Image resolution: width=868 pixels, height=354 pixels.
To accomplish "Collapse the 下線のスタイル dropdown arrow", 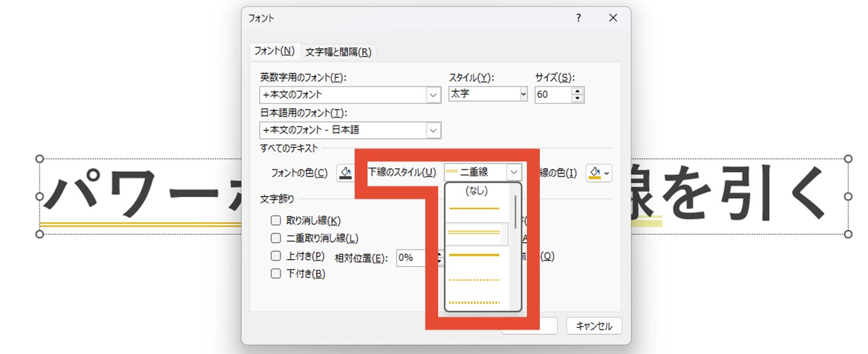I will click(x=516, y=173).
